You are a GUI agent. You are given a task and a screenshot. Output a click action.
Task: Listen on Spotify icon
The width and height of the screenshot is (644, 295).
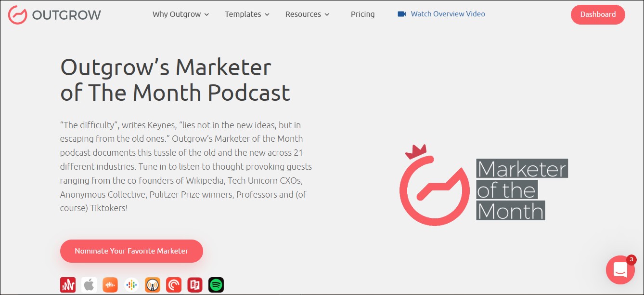point(216,285)
